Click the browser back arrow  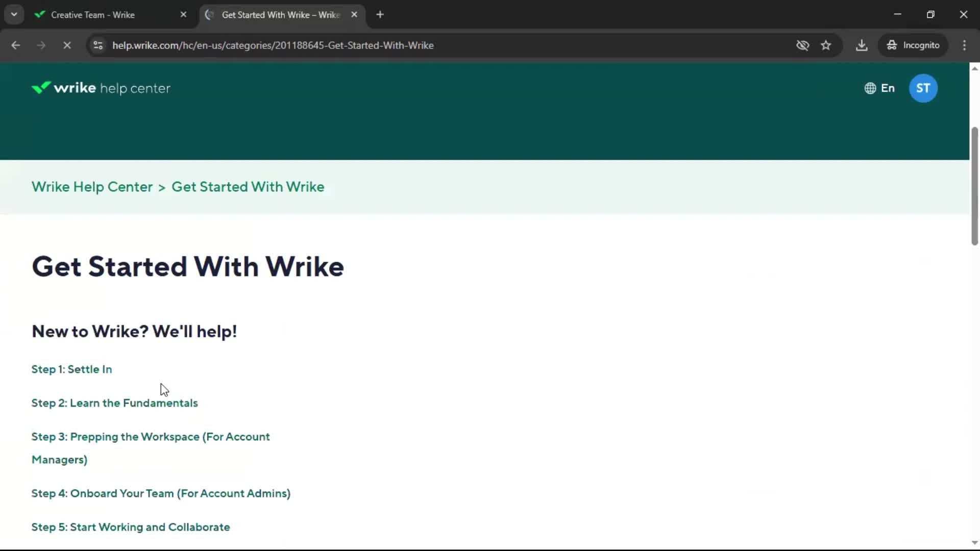(16, 45)
